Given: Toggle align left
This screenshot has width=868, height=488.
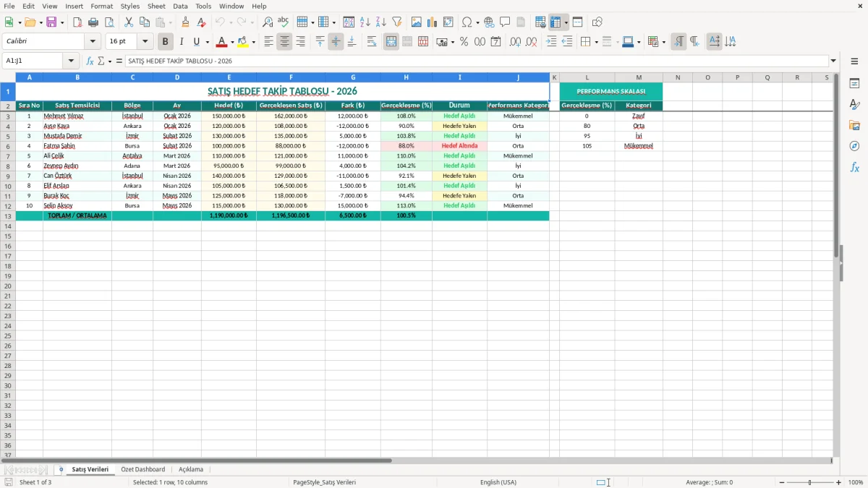Looking at the screenshot, I should click(268, 42).
